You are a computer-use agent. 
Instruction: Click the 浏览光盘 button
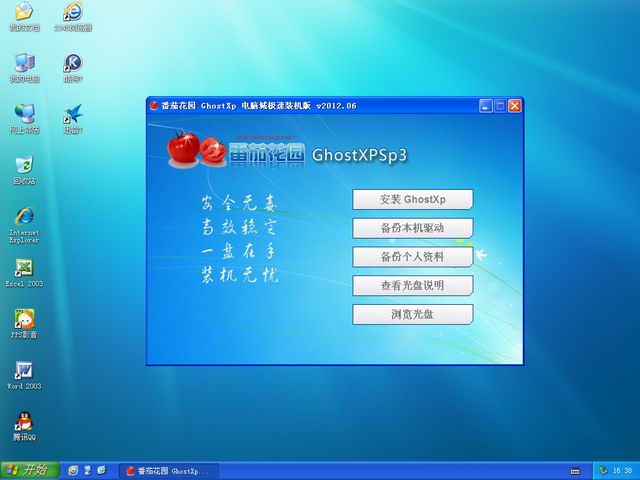pos(413,314)
